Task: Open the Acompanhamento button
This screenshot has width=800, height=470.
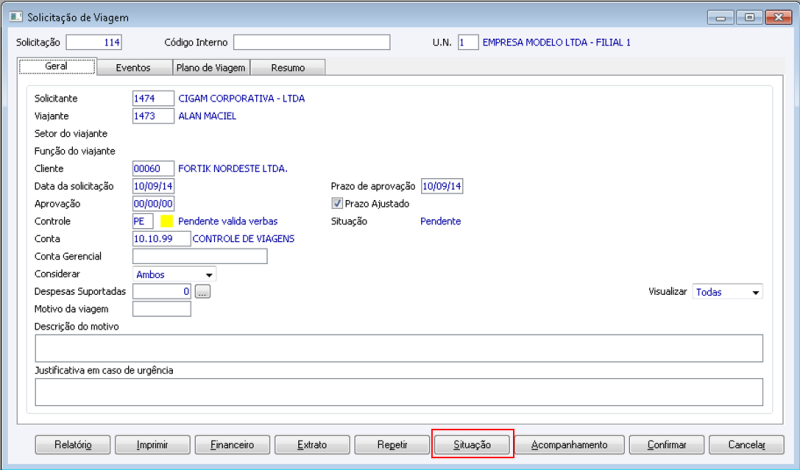Action: tap(569, 444)
